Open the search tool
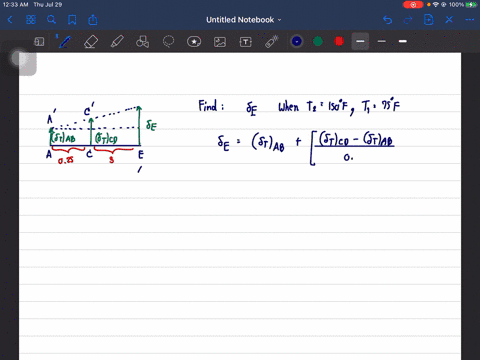 point(51,20)
